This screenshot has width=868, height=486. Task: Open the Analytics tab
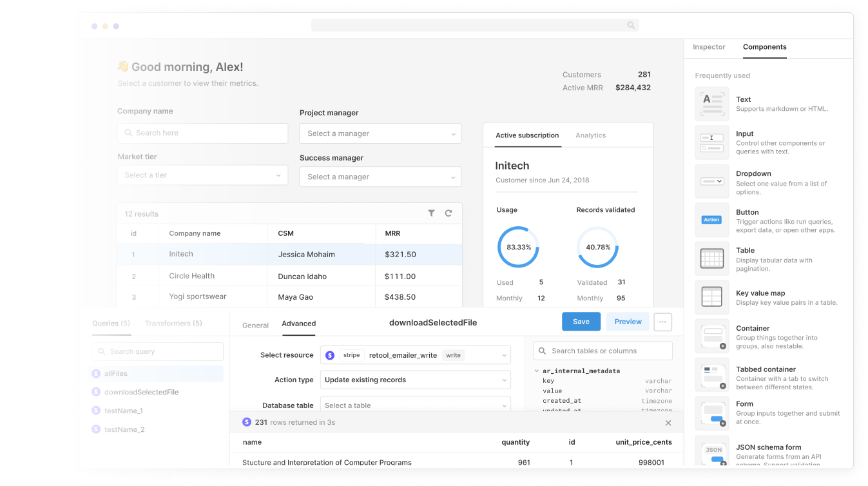(591, 135)
